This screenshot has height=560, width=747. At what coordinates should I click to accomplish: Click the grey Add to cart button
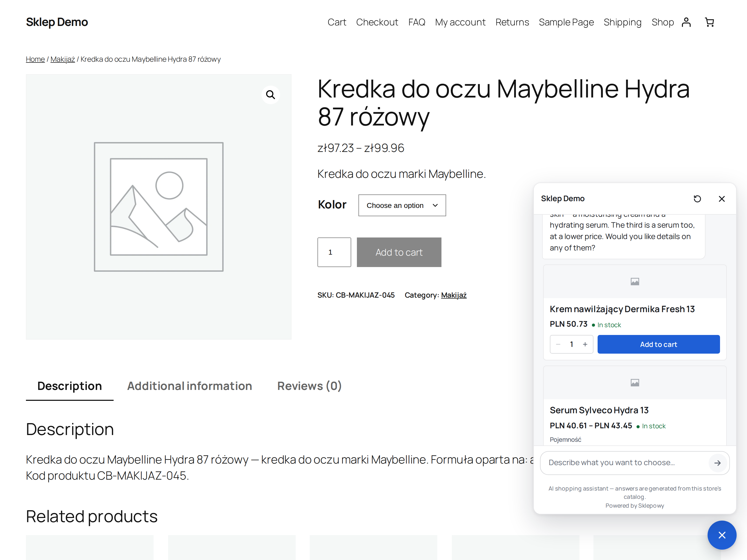click(399, 252)
